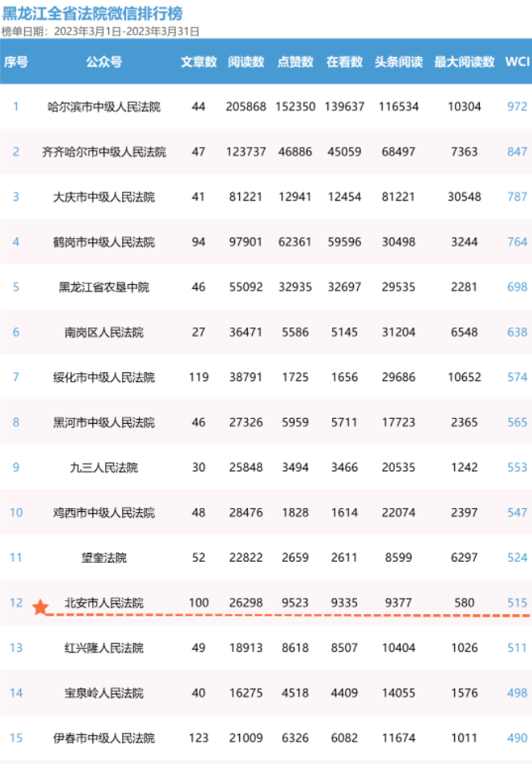Click rank number 10
532x764 pixels.
[x=16, y=512]
